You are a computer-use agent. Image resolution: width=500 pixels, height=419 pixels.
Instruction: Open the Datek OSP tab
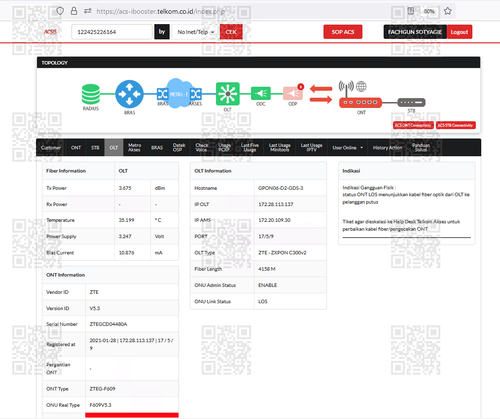(179, 147)
